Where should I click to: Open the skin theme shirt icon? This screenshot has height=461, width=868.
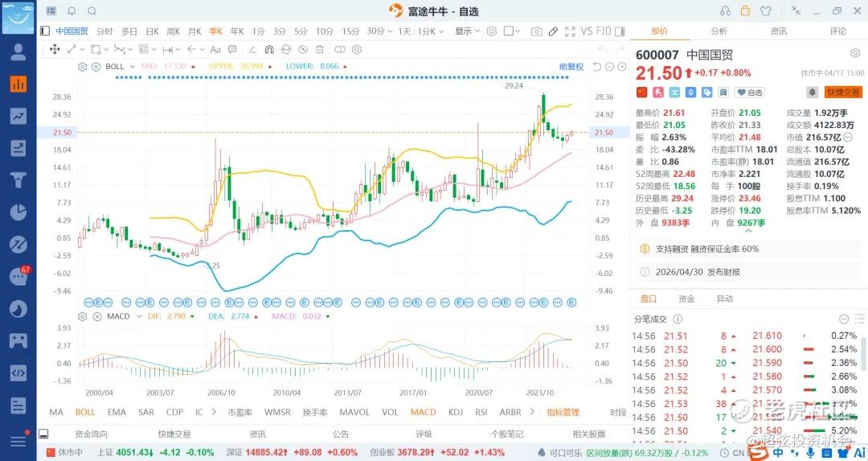pos(766,10)
